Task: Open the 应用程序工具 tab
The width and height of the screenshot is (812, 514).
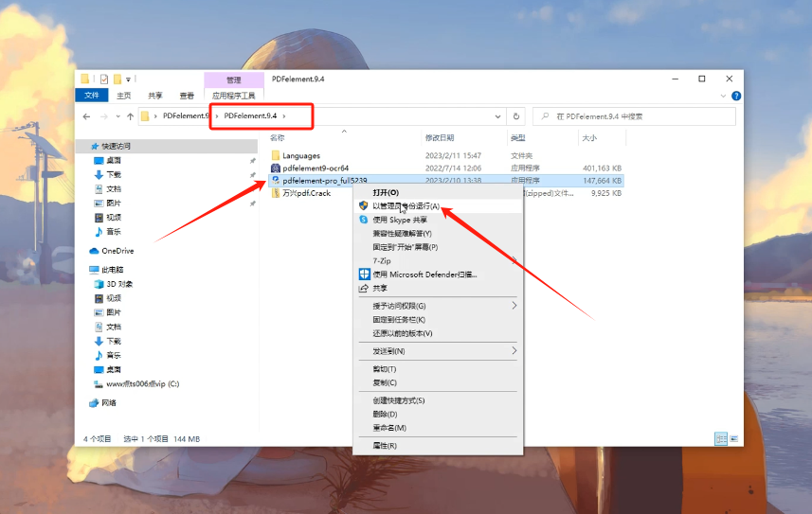Action: tap(233, 96)
